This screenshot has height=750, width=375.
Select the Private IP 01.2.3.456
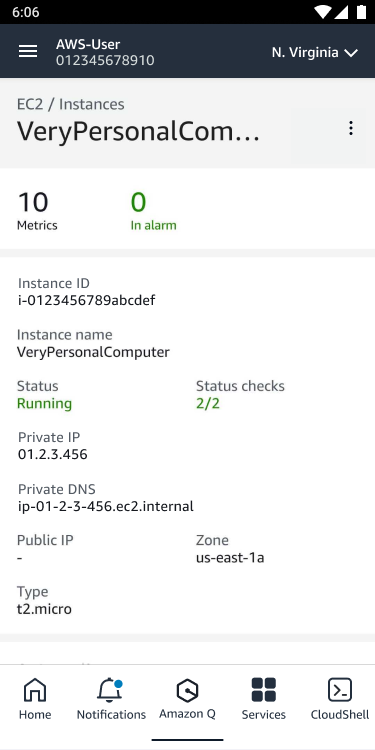pos(53,454)
